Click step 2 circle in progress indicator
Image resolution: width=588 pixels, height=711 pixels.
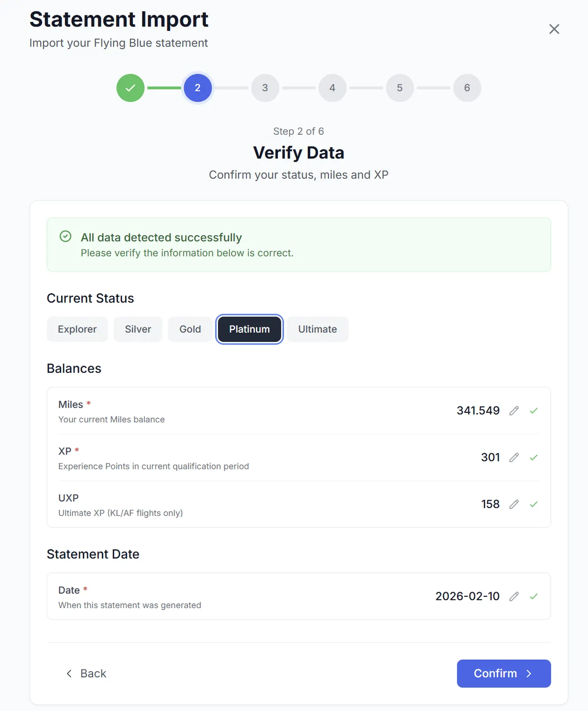click(x=197, y=88)
